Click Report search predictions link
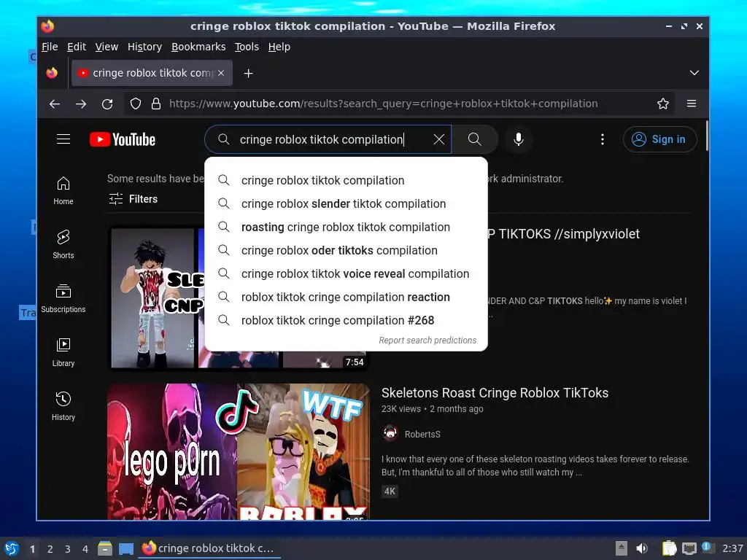Image resolution: width=747 pixels, height=560 pixels. 427,340
